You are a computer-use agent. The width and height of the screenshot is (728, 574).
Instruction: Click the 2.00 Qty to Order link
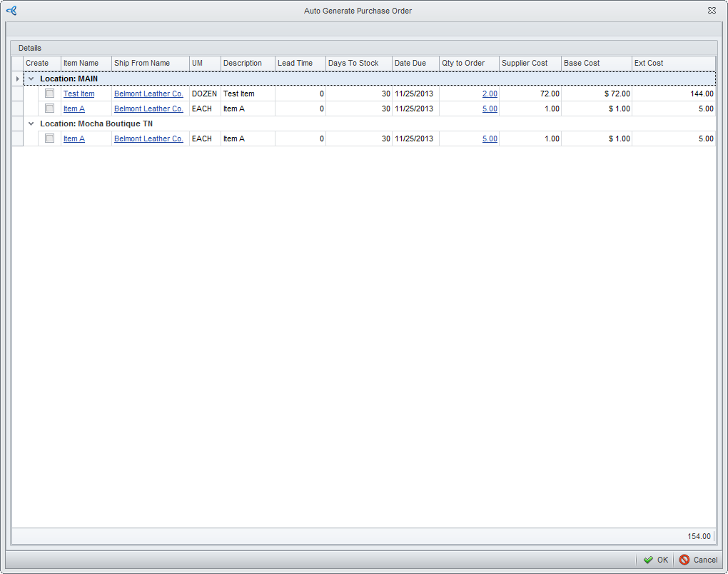490,94
